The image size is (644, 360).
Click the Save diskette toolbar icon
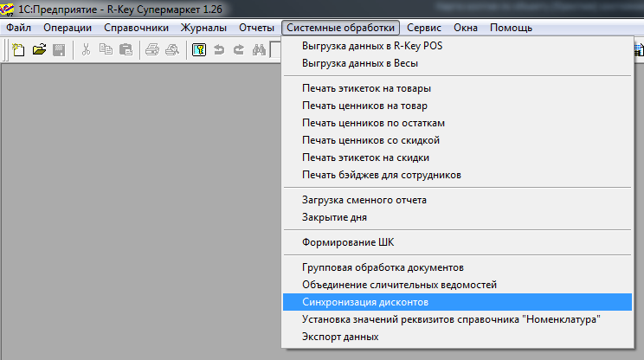pyautogui.click(x=59, y=50)
